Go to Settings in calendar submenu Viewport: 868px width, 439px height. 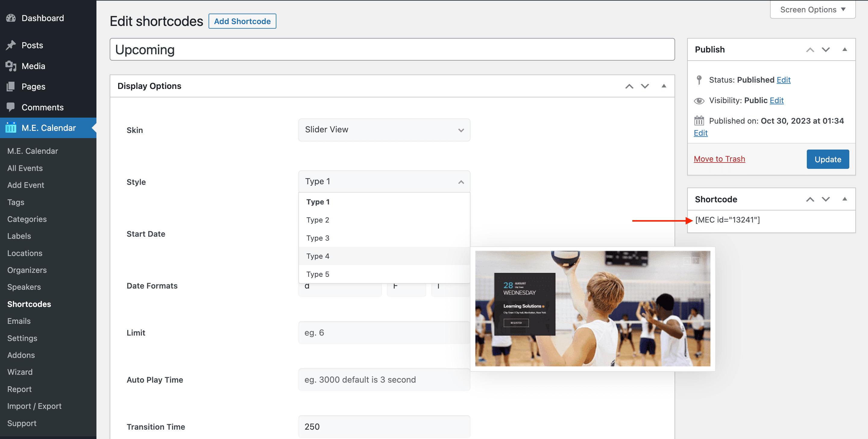22,338
